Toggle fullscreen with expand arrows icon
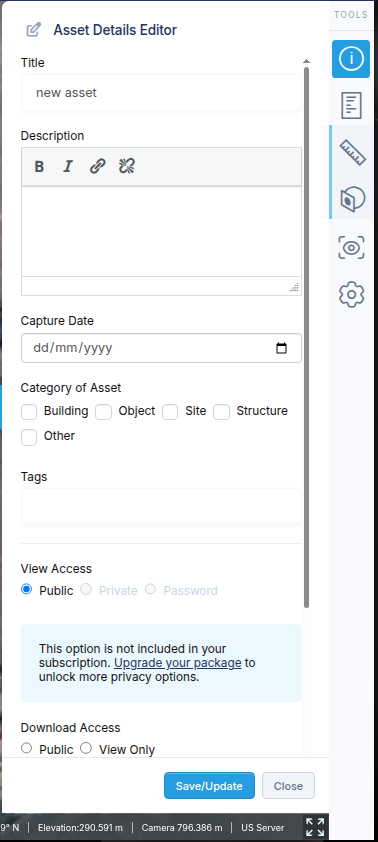 (315, 827)
